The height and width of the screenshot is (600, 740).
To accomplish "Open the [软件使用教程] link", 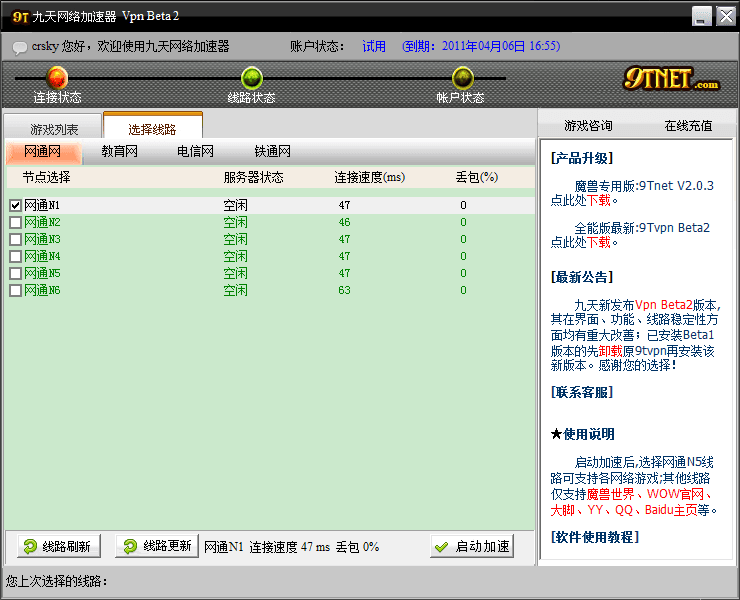I will coord(595,537).
